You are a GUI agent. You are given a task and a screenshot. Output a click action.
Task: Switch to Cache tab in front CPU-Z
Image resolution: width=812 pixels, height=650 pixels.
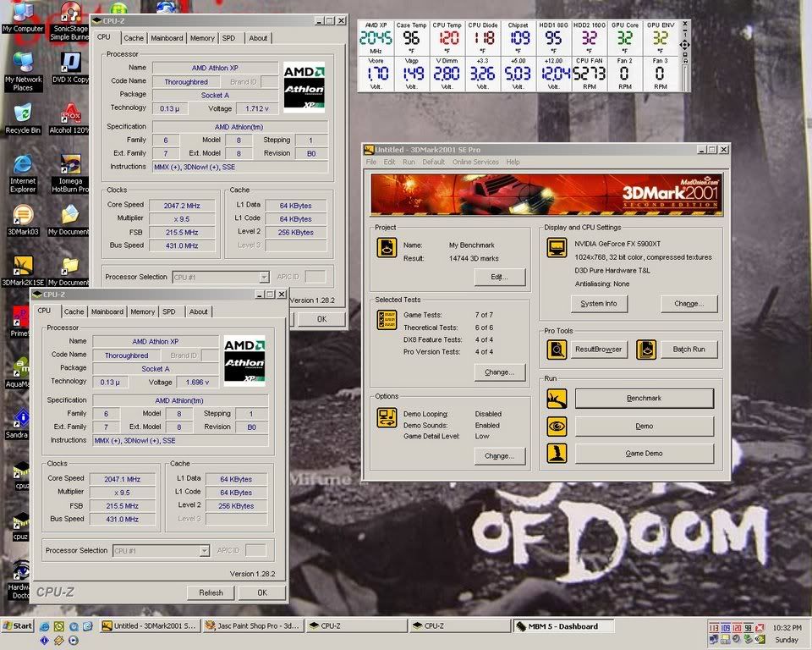pos(74,311)
